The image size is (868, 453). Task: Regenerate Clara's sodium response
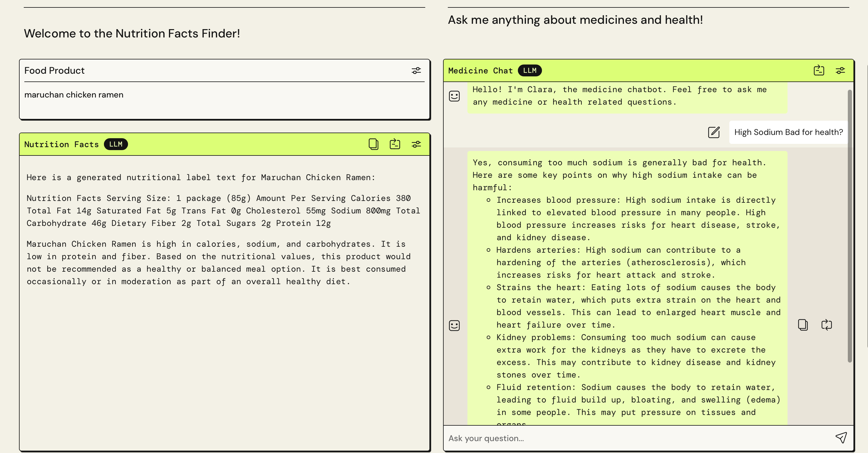point(826,325)
